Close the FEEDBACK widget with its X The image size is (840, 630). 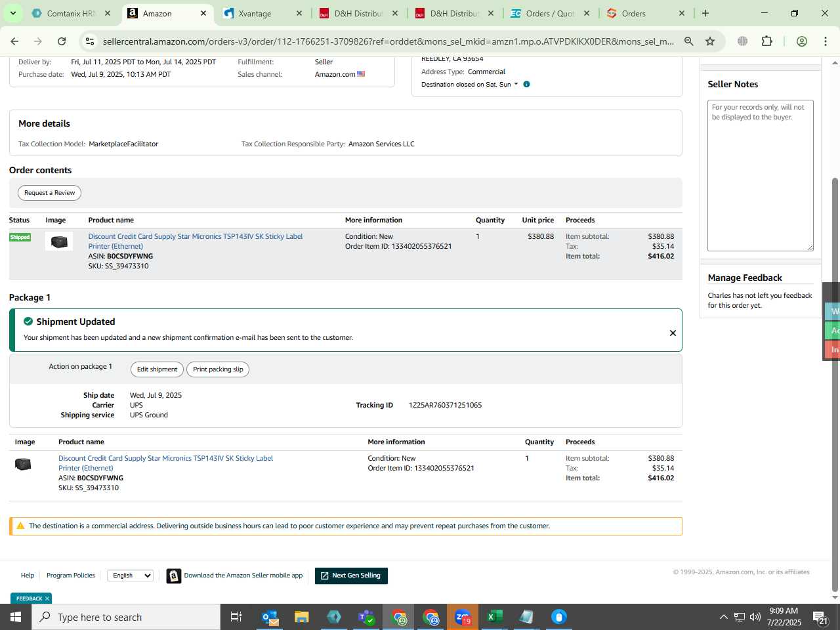click(47, 598)
